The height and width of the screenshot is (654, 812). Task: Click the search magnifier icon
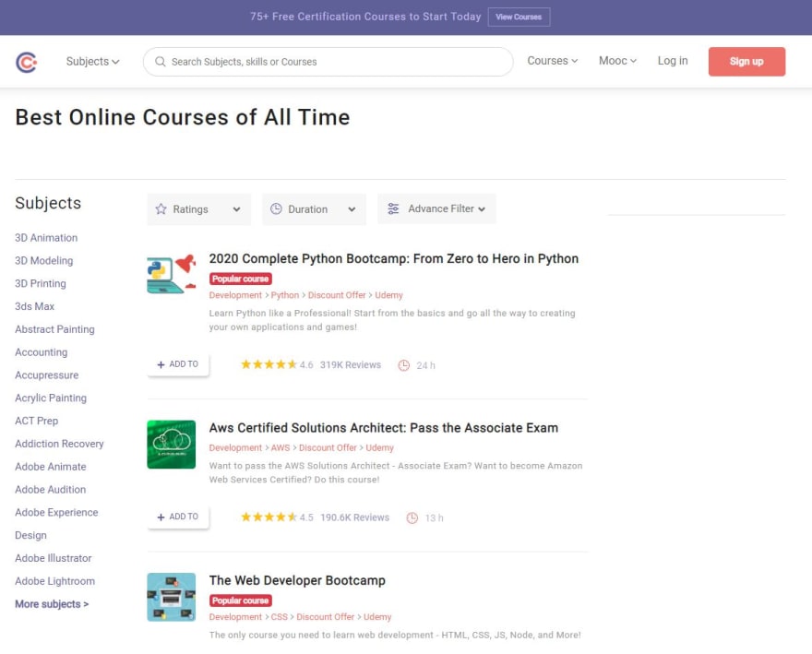(x=161, y=62)
